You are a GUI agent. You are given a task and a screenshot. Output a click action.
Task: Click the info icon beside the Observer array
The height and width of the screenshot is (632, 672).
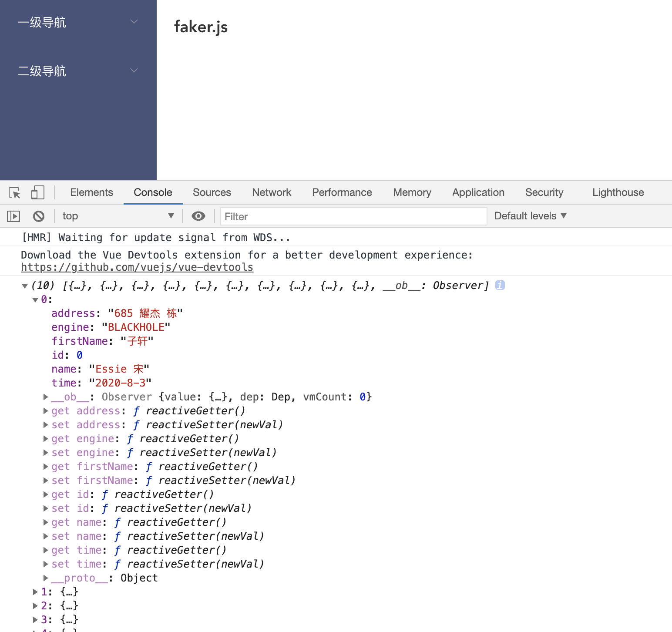pyautogui.click(x=500, y=285)
